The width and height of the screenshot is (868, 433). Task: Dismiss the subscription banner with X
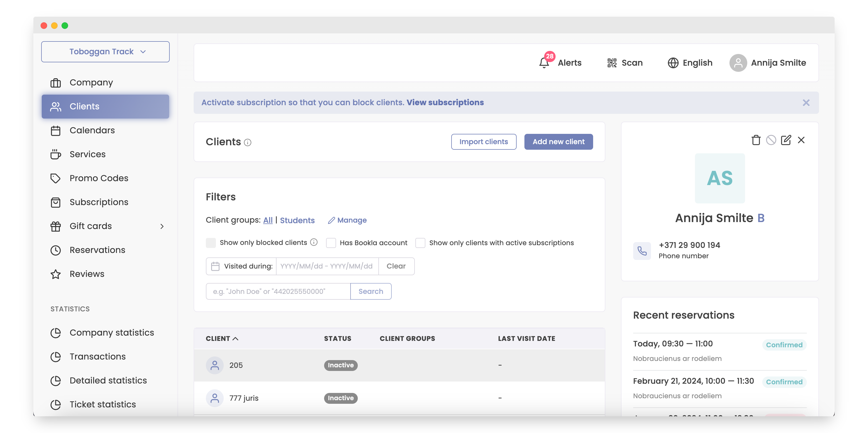(806, 102)
